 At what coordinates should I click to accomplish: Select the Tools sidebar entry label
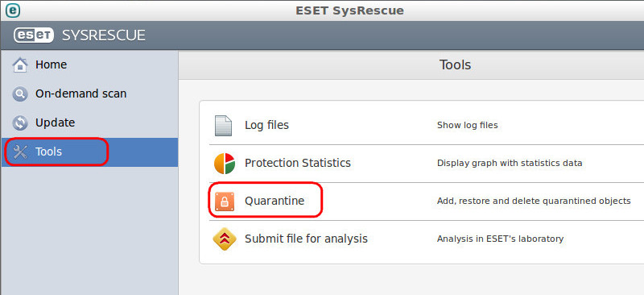(x=48, y=152)
